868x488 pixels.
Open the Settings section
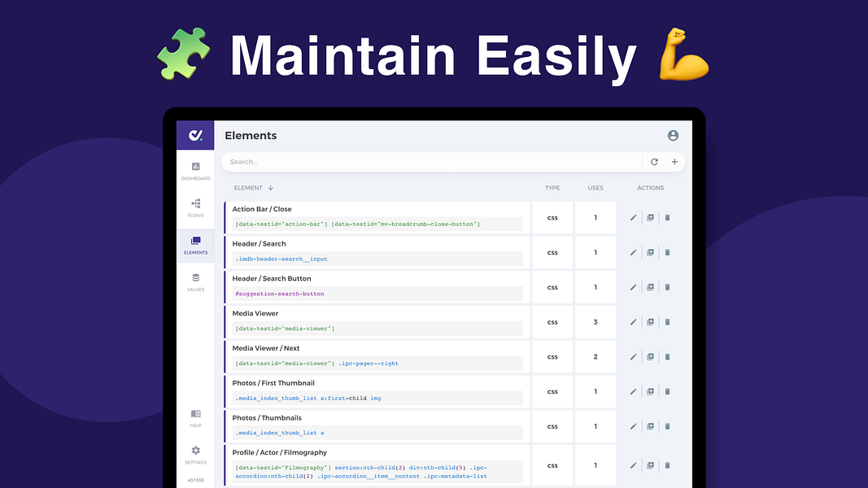195,455
